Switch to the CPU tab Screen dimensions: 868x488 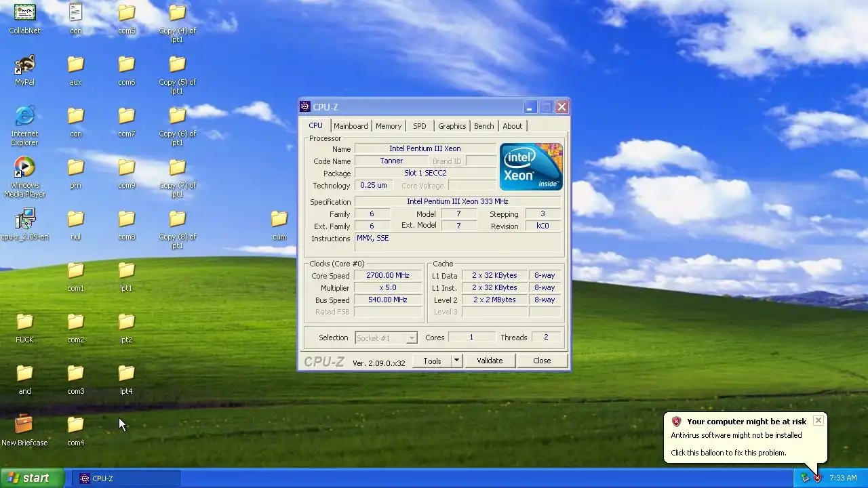[x=316, y=125]
